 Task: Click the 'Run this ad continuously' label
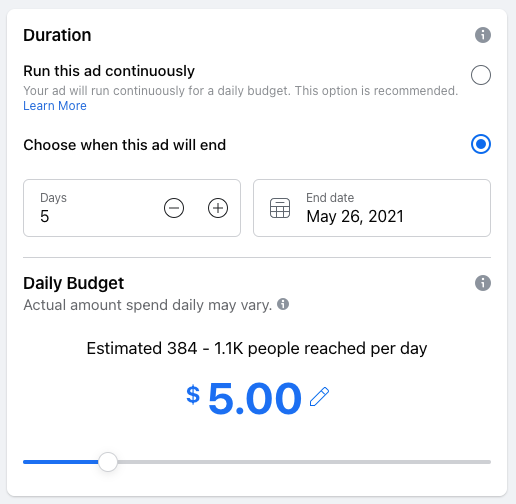(109, 71)
